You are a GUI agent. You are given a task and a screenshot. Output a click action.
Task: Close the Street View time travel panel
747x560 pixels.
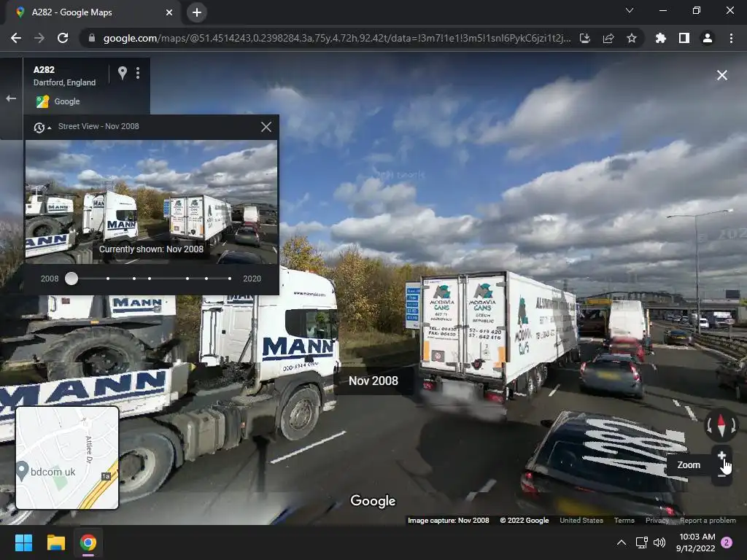point(266,127)
